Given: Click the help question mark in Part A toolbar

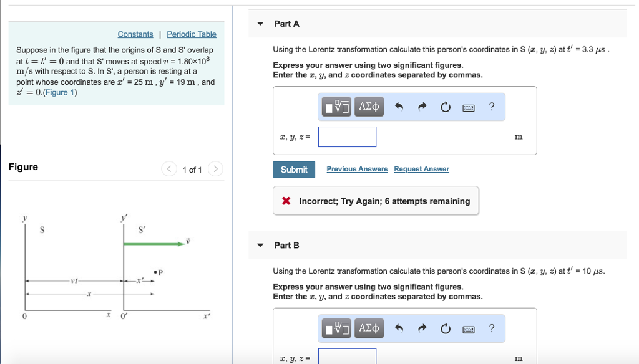Looking at the screenshot, I should (x=492, y=107).
